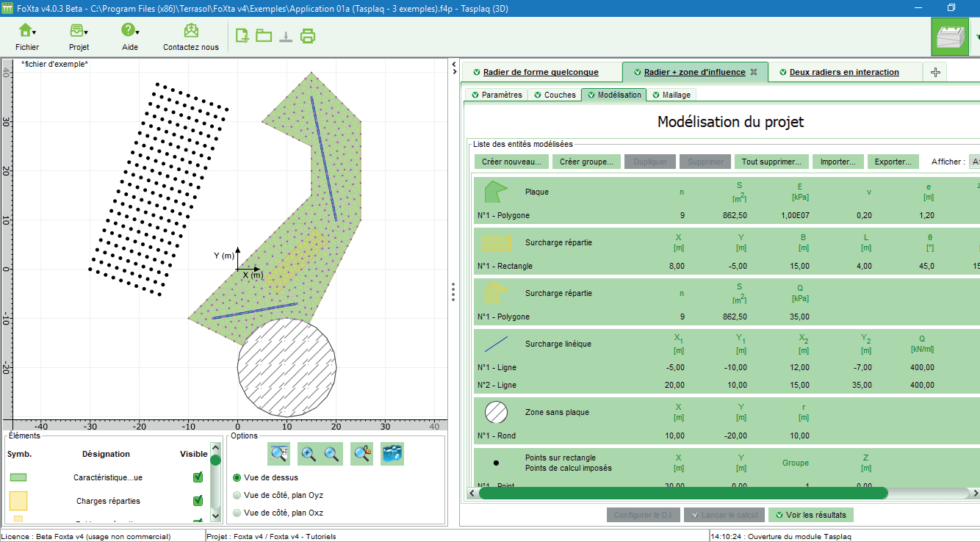Click the zoom in magnifier icon
980x542 pixels.
coord(309,455)
